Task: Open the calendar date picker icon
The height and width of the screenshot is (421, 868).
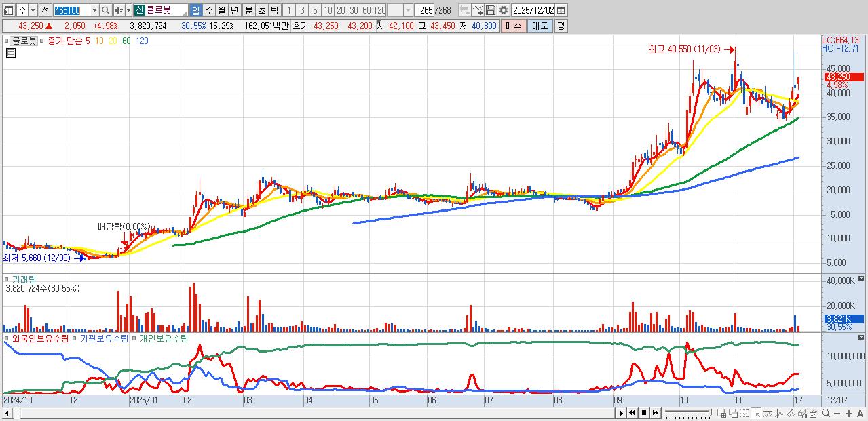Action: tap(561, 10)
